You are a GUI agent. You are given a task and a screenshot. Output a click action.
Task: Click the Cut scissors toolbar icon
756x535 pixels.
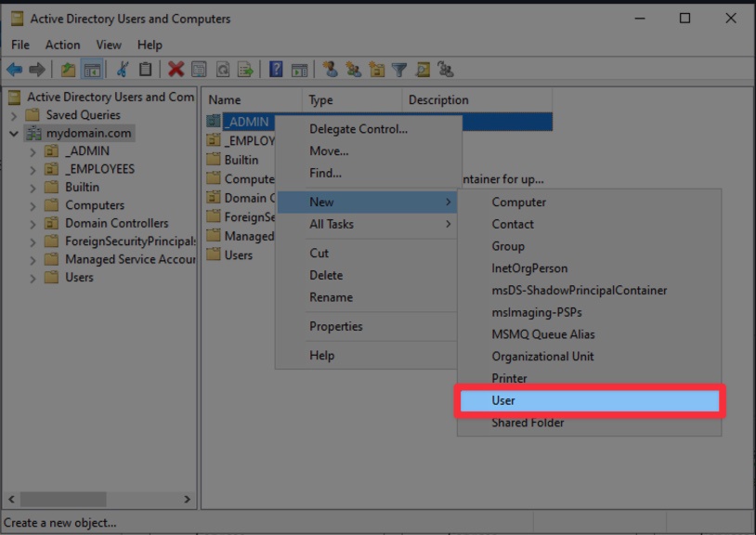(123, 70)
